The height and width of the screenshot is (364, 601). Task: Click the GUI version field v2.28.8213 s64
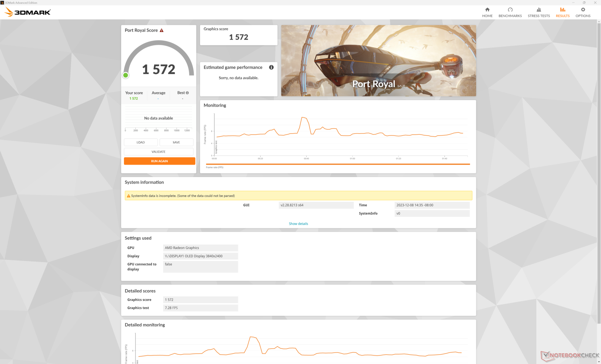click(316, 205)
